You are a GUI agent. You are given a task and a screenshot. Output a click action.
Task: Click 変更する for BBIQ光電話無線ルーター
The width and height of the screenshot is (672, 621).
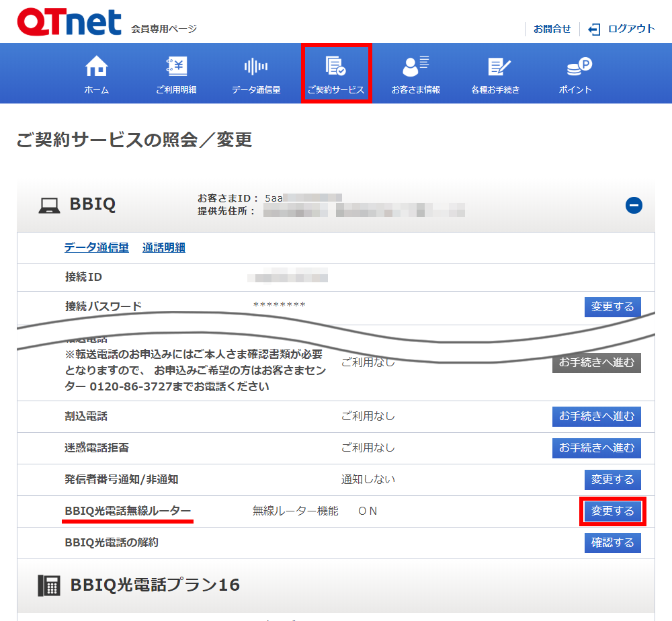[612, 511]
